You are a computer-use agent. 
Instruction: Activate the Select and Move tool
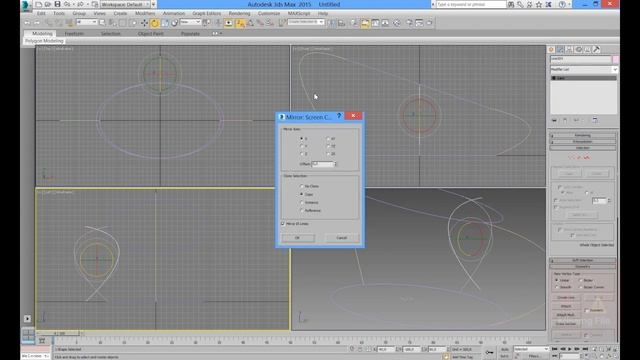click(x=144, y=23)
